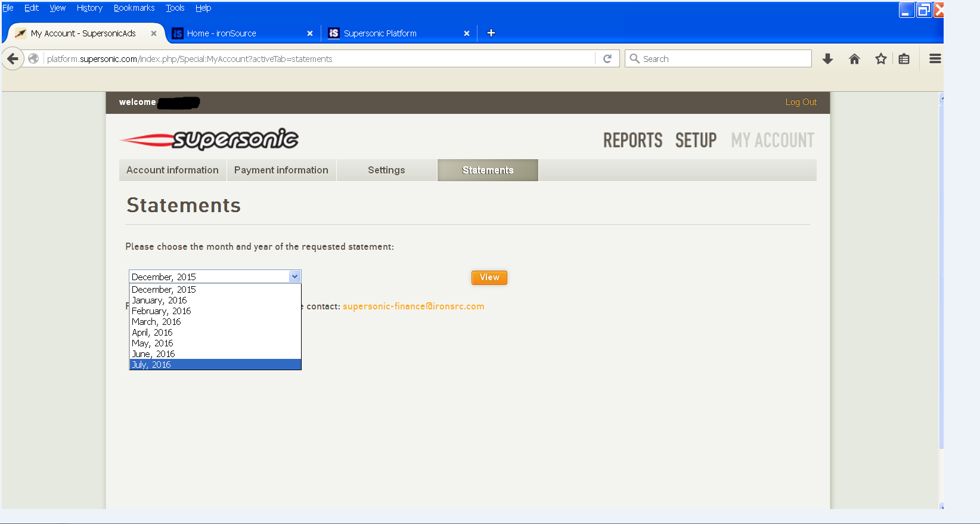Screen dimensions: 980x524
Task: Click the Supersonic logo
Action: [209, 139]
